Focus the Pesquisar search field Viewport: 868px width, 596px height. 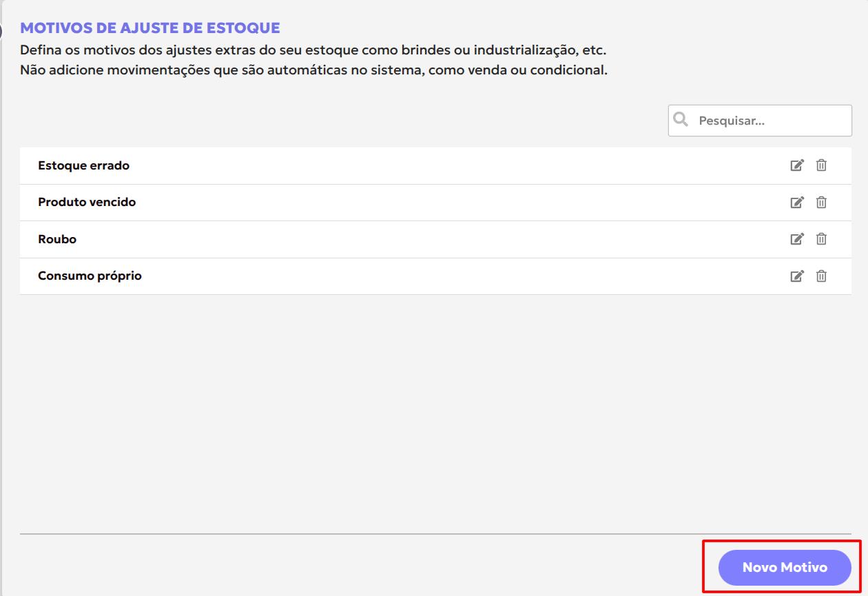point(760,121)
